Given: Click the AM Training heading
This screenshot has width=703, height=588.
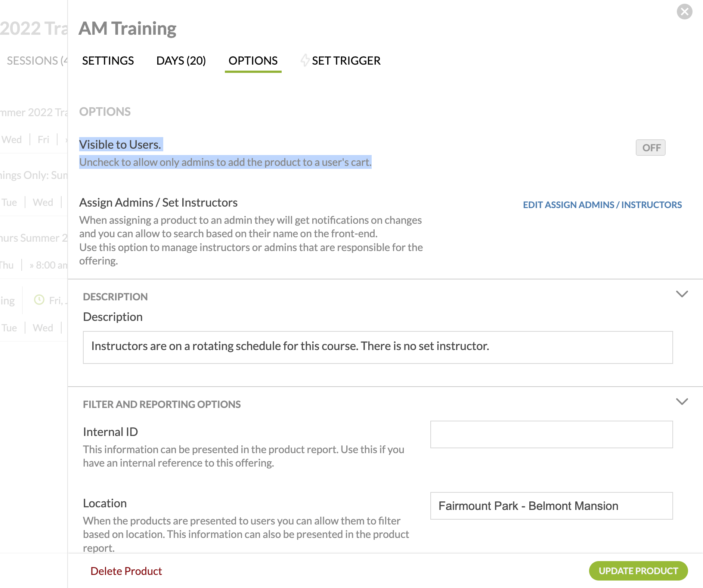Looking at the screenshot, I should click(127, 28).
